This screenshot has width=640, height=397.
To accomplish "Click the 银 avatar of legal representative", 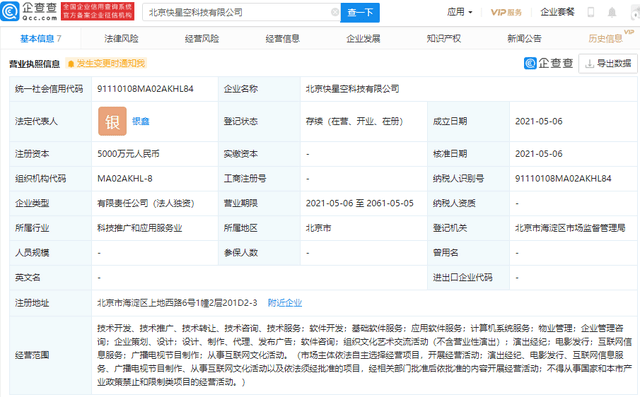I will click(112, 121).
